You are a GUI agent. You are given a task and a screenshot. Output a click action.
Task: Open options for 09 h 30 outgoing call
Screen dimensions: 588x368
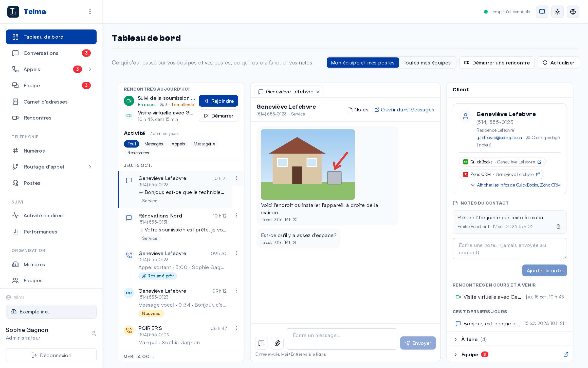pyautogui.click(x=236, y=253)
